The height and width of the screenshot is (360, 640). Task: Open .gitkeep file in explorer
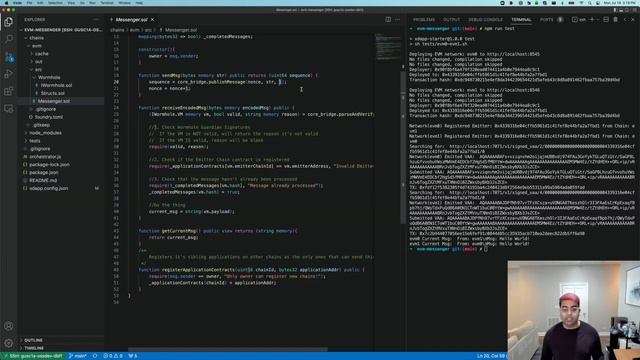click(x=41, y=125)
